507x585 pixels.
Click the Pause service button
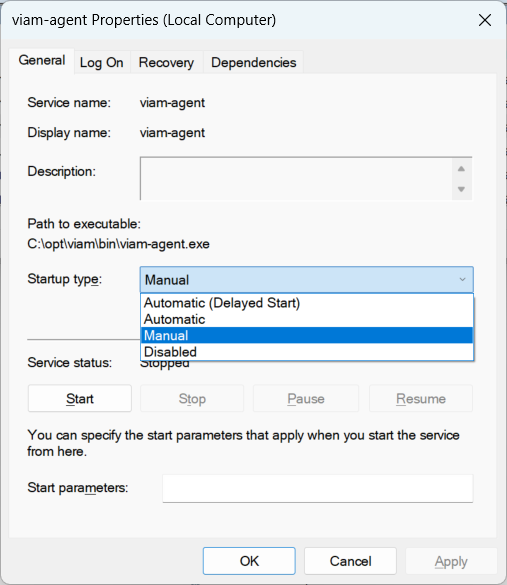(x=306, y=398)
